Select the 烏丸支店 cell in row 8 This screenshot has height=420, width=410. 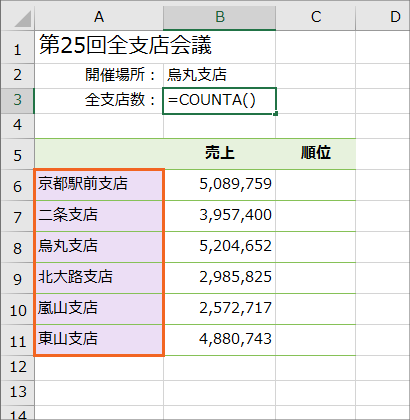click(99, 247)
